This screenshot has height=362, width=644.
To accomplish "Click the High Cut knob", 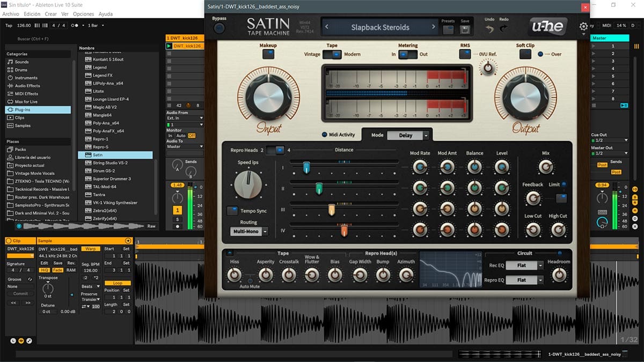I will [x=558, y=230].
